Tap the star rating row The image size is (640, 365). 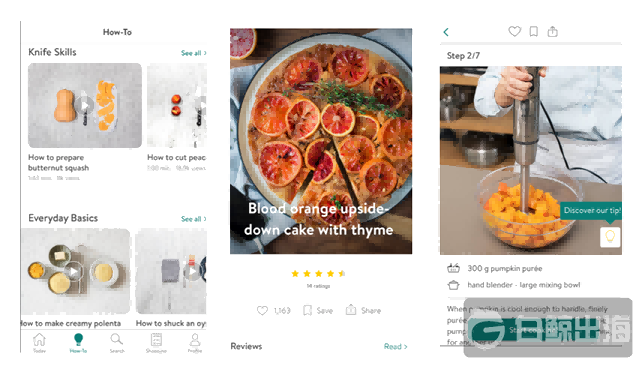coord(318,274)
